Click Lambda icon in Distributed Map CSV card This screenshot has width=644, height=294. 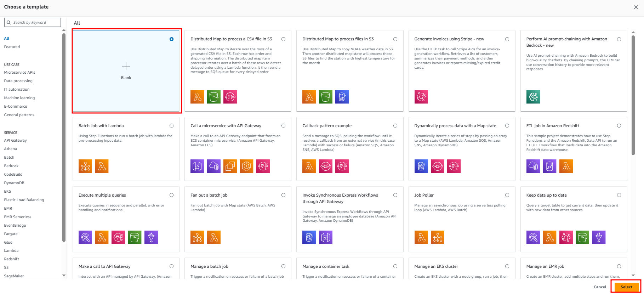coord(197,97)
